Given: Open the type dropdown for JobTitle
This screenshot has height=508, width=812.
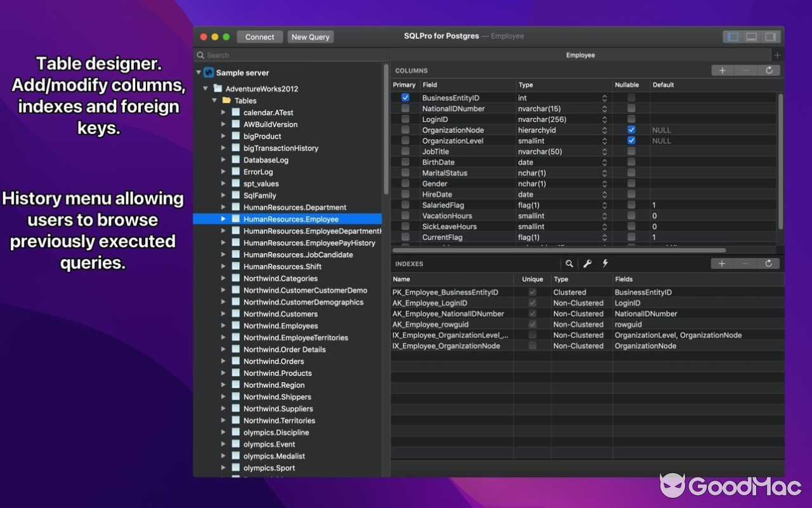Looking at the screenshot, I should point(603,151).
